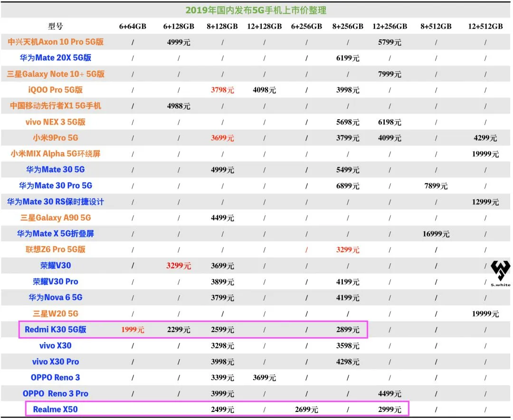The width and height of the screenshot is (513, 420).
Task: Click the 7999元 price for Galaxy Note 10+
Action: pyautogui.click(x=389, y=74)
